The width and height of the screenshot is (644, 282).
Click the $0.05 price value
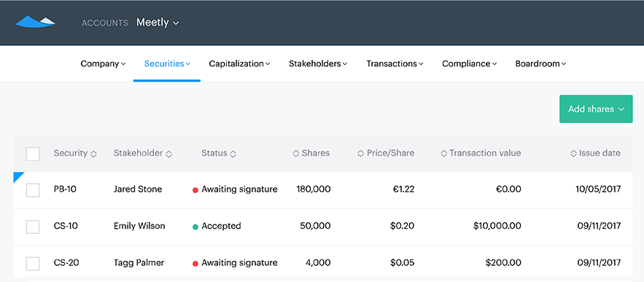click(x=403, y=263)
